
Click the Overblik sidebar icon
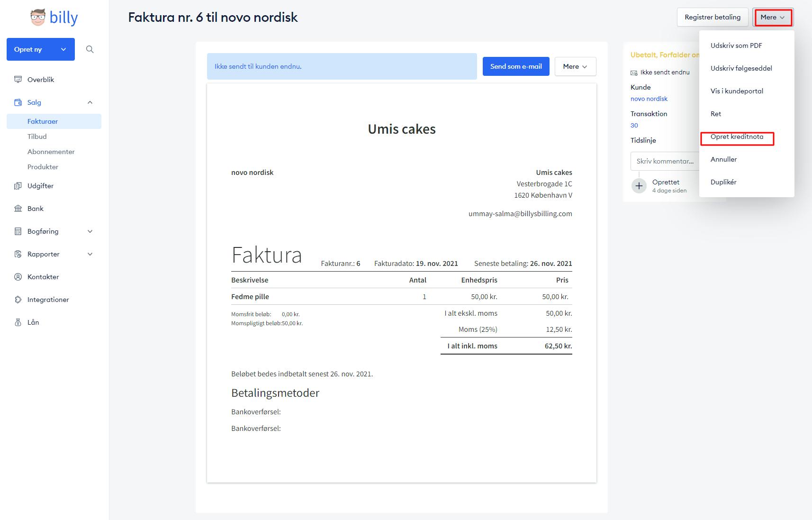click(x=18, y=80)
